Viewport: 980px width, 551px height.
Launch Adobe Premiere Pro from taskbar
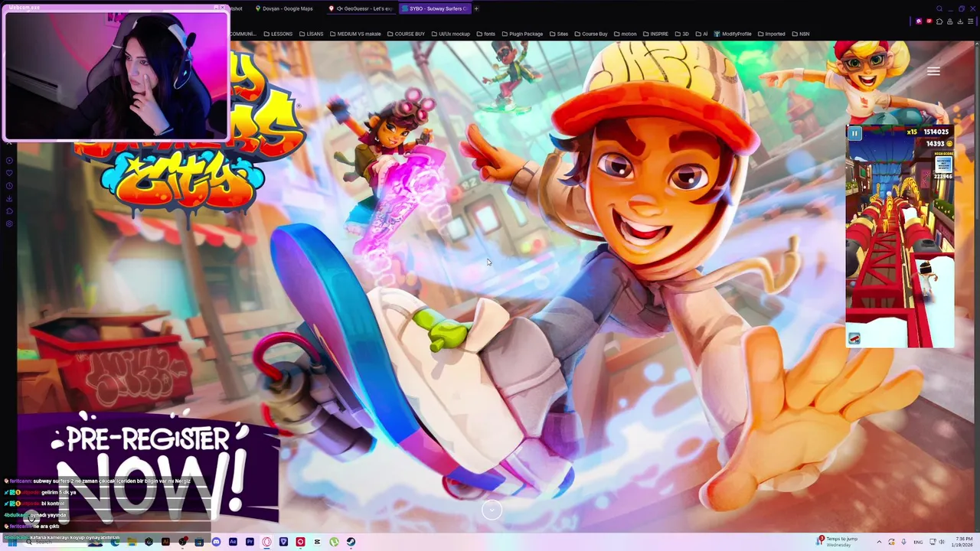[x=250, y=542]
